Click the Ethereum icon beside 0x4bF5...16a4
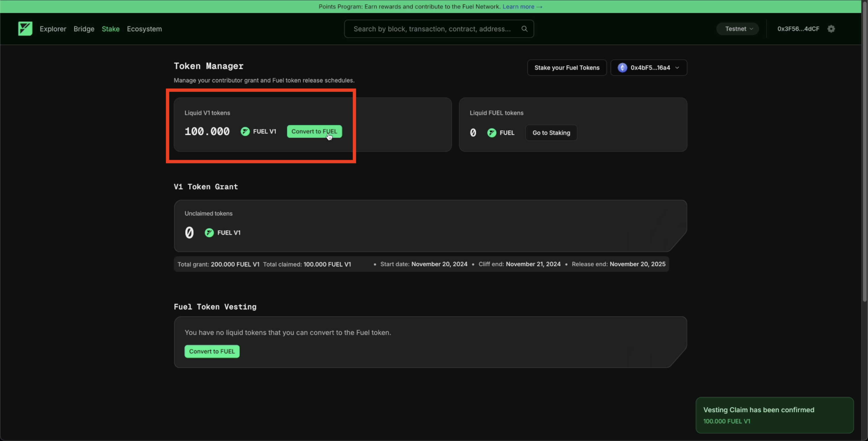 click(622, 68)
